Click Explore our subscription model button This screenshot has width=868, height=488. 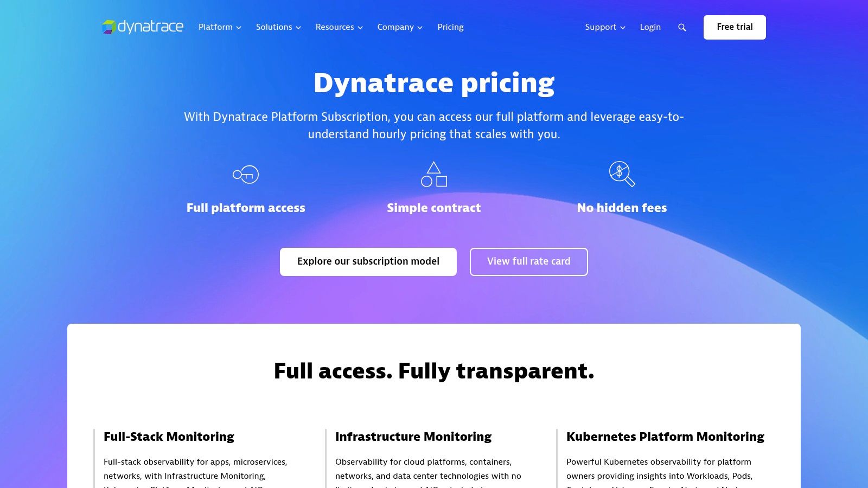click(368, 262)
